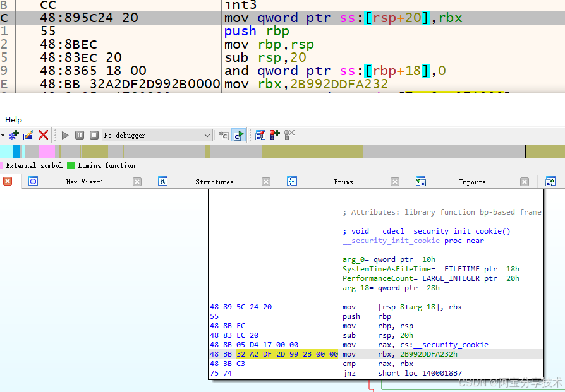Screen dimensions: 565x392
Task: Click the External symbol legend label
Action: click(34, 165)
